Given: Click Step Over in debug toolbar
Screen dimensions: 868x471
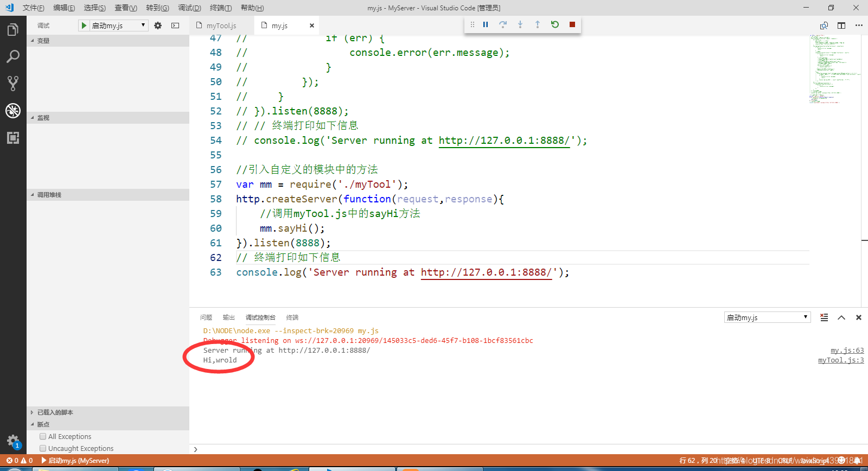Looking at the screenshot, I should click(503, 24).
